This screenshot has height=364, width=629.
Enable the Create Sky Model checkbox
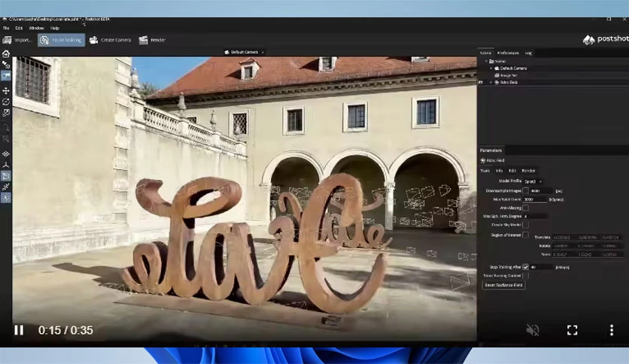point(525,225)
